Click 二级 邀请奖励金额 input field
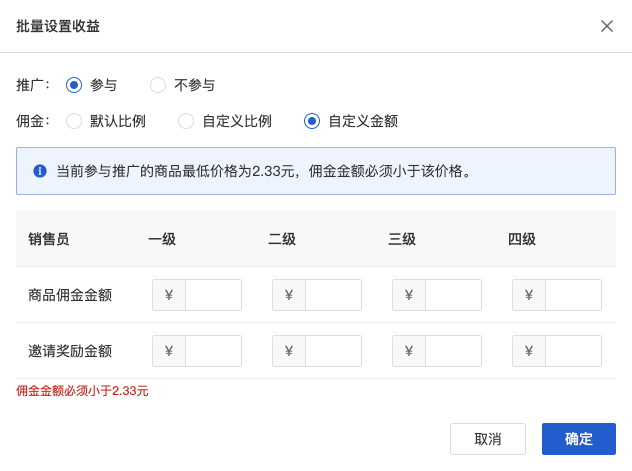 click(x=333, y=351)
